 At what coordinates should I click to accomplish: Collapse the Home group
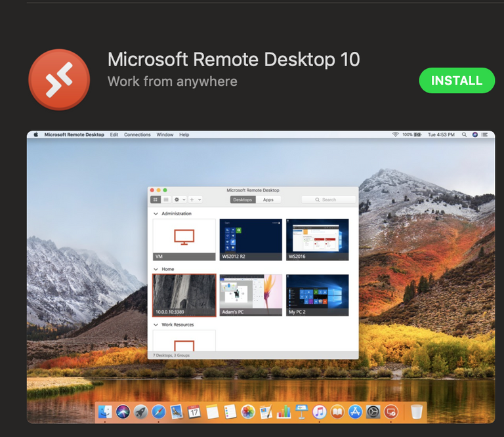tap(156, 269)
